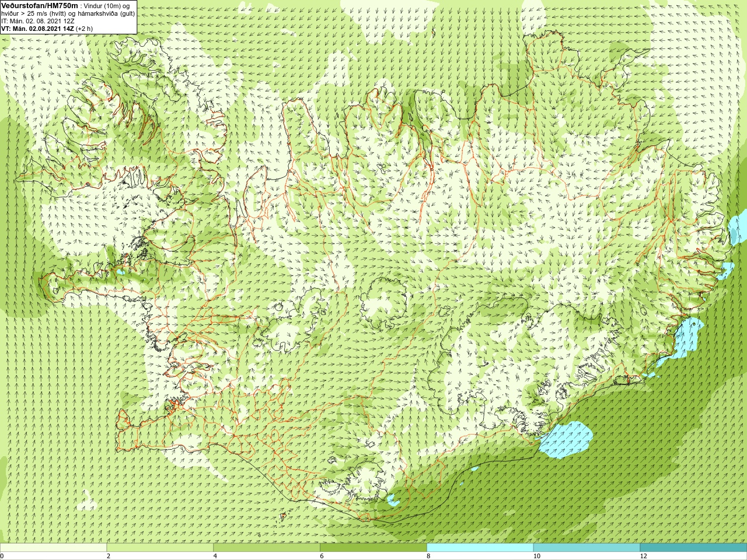
Task: Click the "IT: Mán. 02. 08. 2021 12Z" line
Action: tap(38, 20)
